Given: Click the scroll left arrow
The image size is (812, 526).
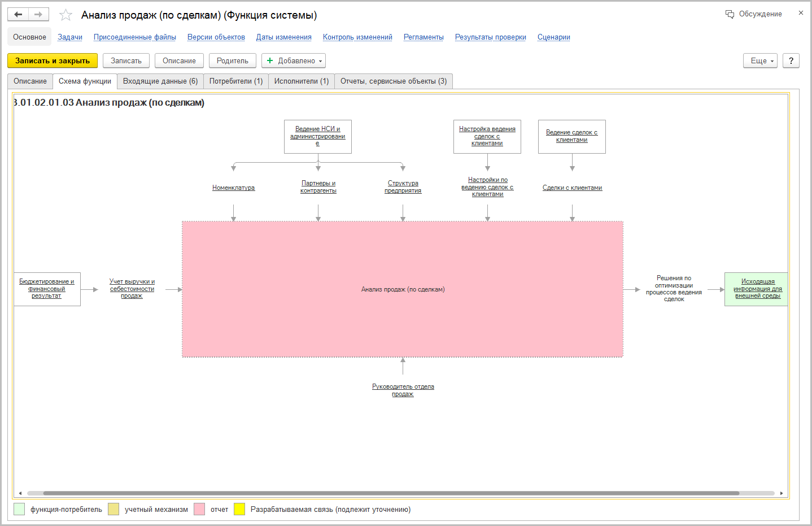Looking at the screenshot, I should tap(20, 493).
